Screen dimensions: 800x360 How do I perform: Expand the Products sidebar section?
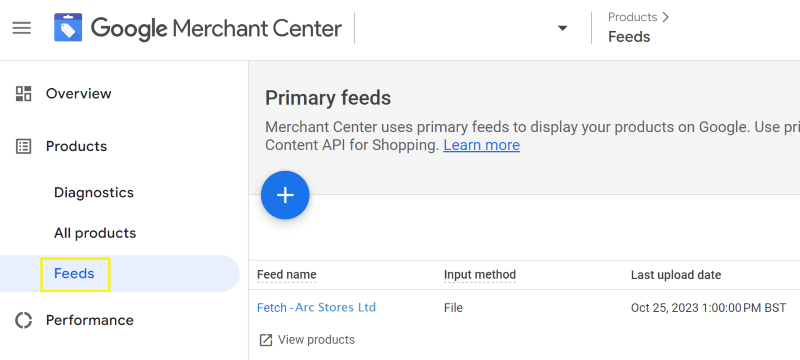(x=77, y=146)
